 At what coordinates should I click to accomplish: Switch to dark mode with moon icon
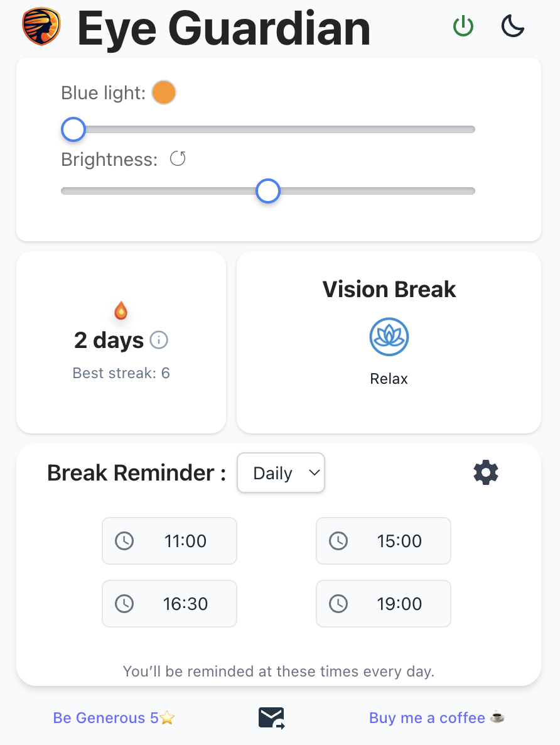pos(512,27)
